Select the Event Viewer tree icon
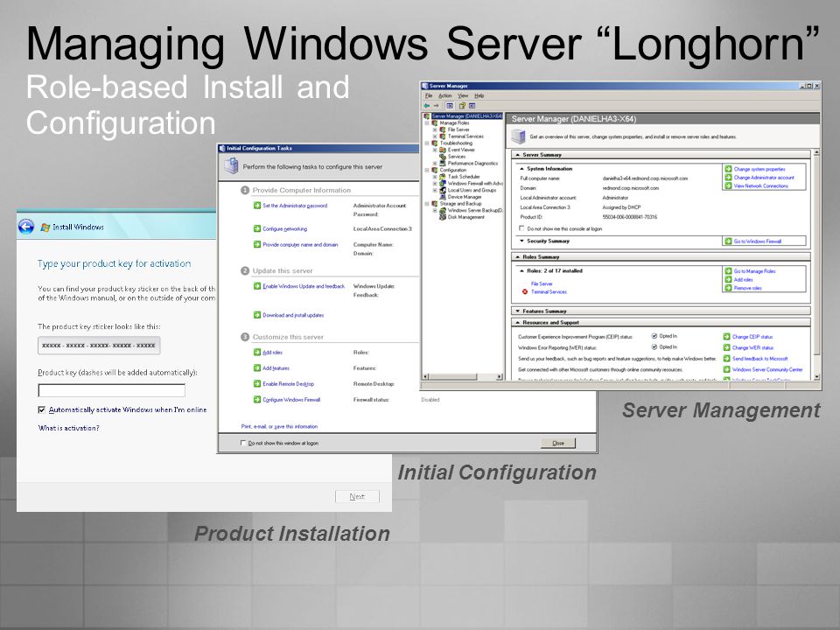840x630 pixels. point(443,150)
